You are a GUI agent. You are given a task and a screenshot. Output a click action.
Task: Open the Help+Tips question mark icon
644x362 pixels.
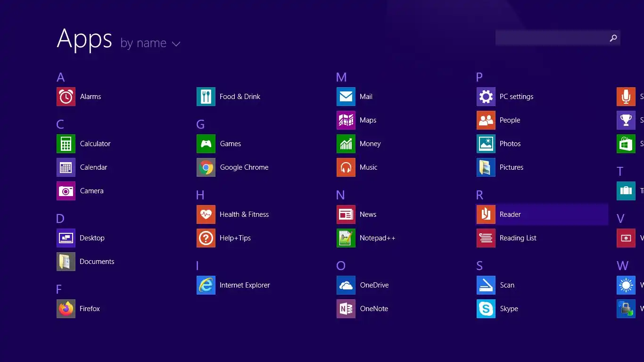206,238
